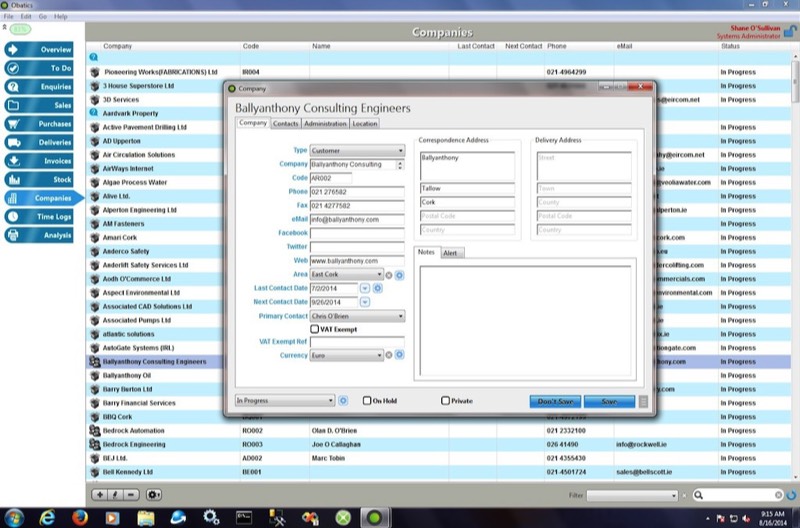This screenshot has width=800, height=528.
Task: Open the Purchases section
Action: [x=39, y=124]
